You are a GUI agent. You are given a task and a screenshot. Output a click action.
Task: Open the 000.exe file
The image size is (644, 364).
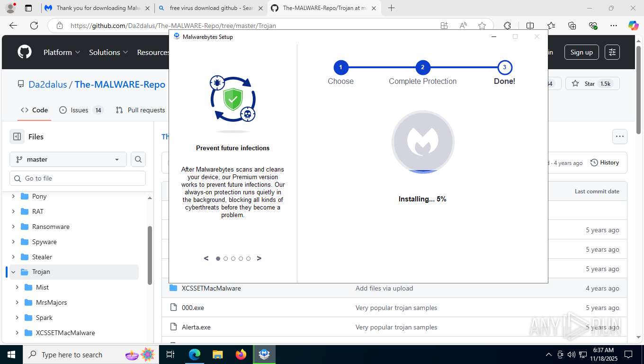193,308
